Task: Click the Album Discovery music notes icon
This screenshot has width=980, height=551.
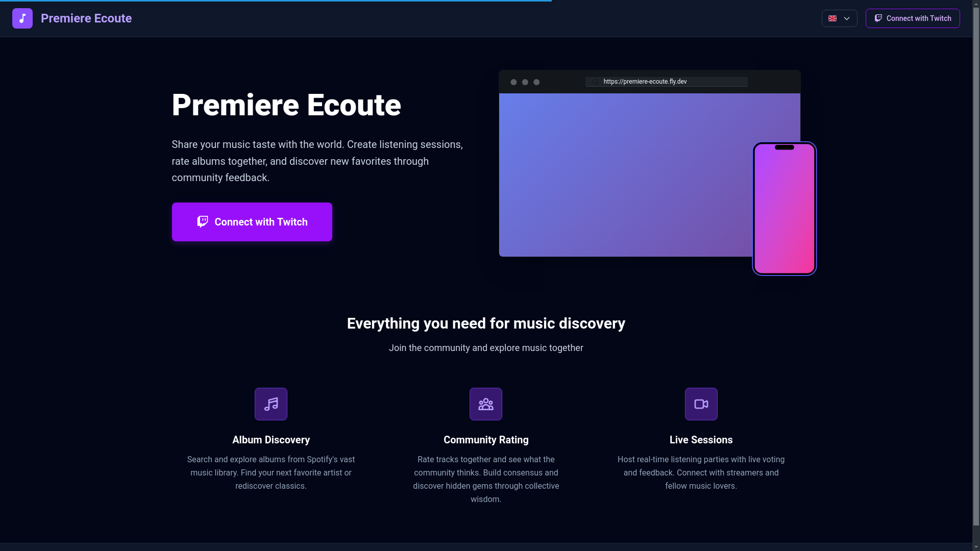Action: [271, 404]
